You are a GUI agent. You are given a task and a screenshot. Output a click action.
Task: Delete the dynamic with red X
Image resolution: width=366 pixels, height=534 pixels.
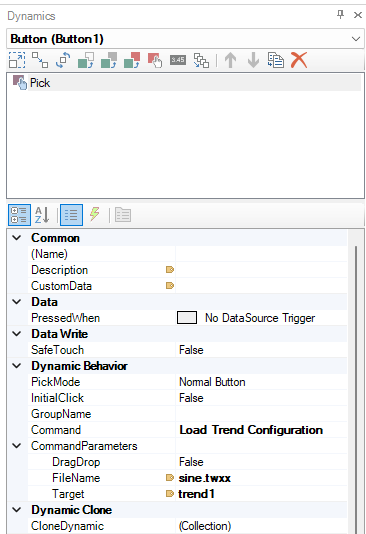click(x=299, y=60)
